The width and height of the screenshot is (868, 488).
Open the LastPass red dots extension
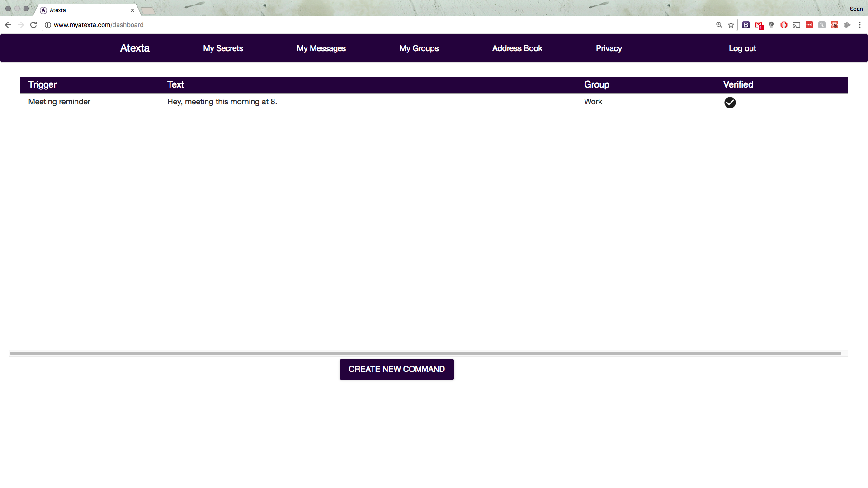[809, 25]
